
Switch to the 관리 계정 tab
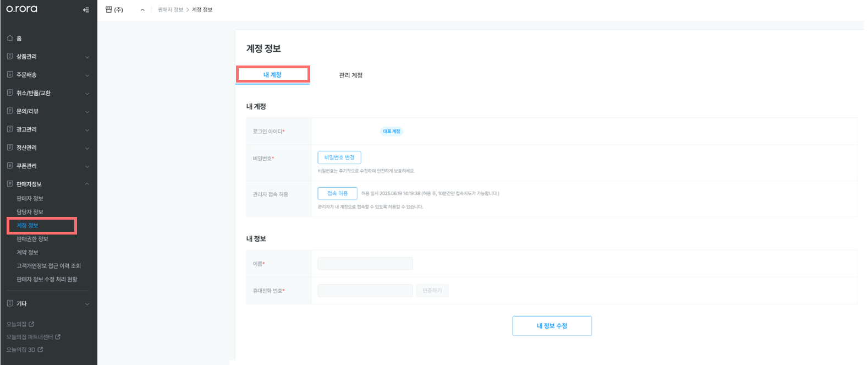pyautogui.click(x=350, y=75)
